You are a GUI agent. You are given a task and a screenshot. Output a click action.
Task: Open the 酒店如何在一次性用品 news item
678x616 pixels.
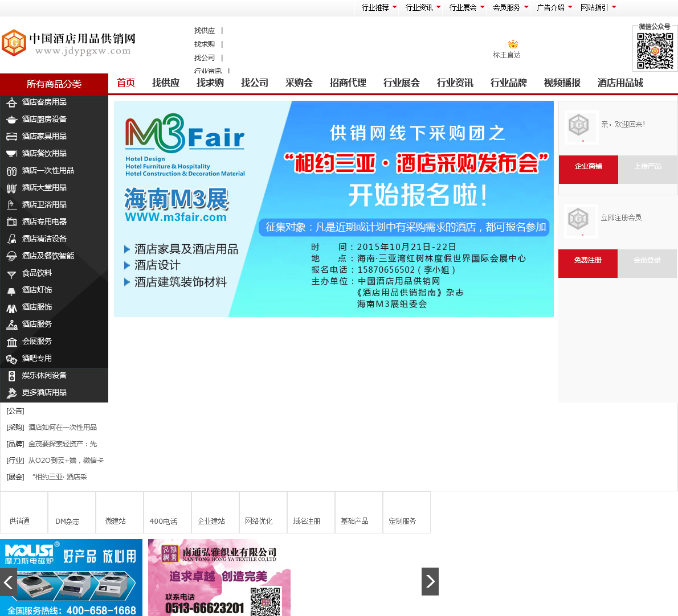click(x=63, y=427)
